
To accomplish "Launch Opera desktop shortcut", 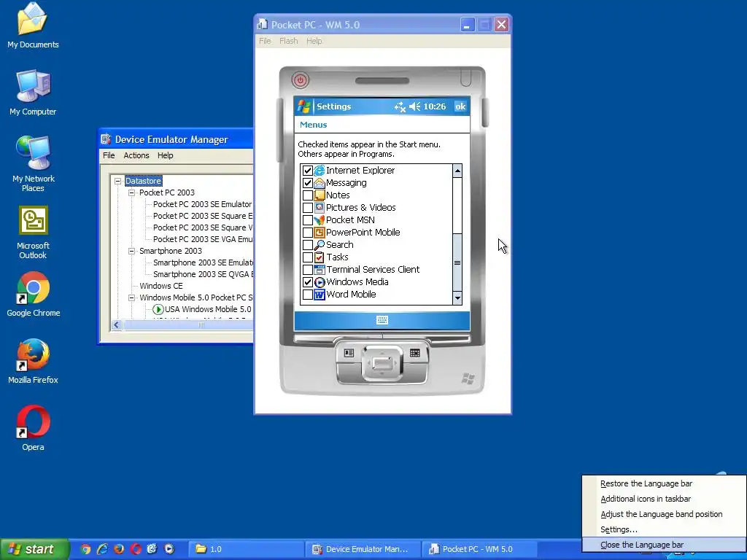I will coord(33,429).
